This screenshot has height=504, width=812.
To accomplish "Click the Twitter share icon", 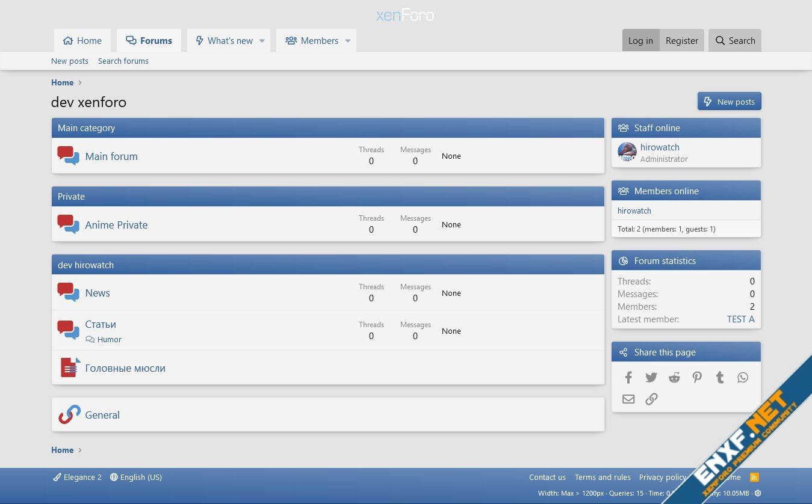I will point(651,378).
